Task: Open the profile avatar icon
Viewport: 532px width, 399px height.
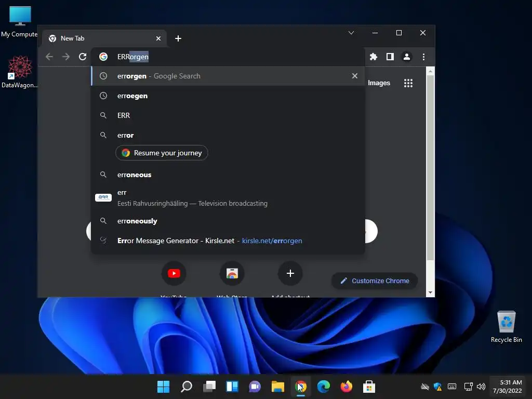Action: click(x=406, y=57)
